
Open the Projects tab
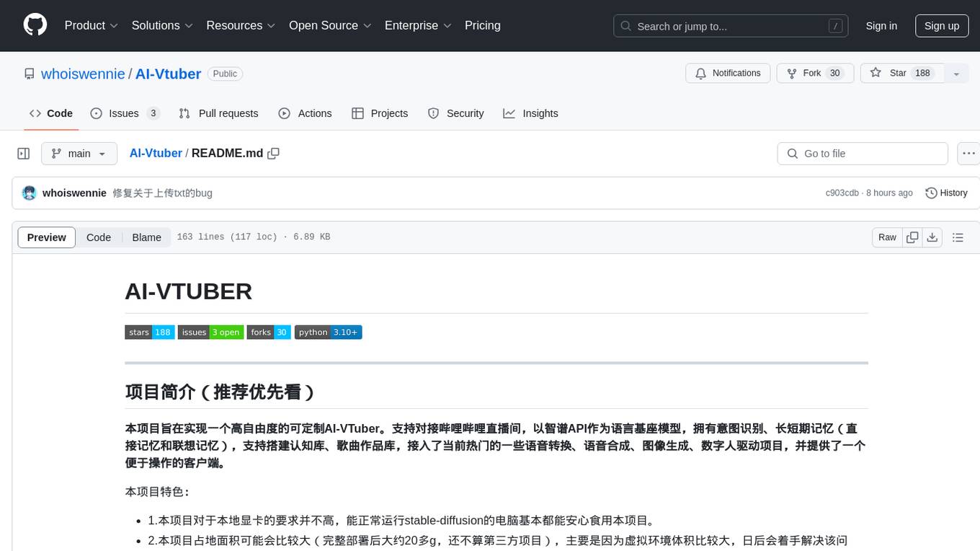tap(380, 113)
